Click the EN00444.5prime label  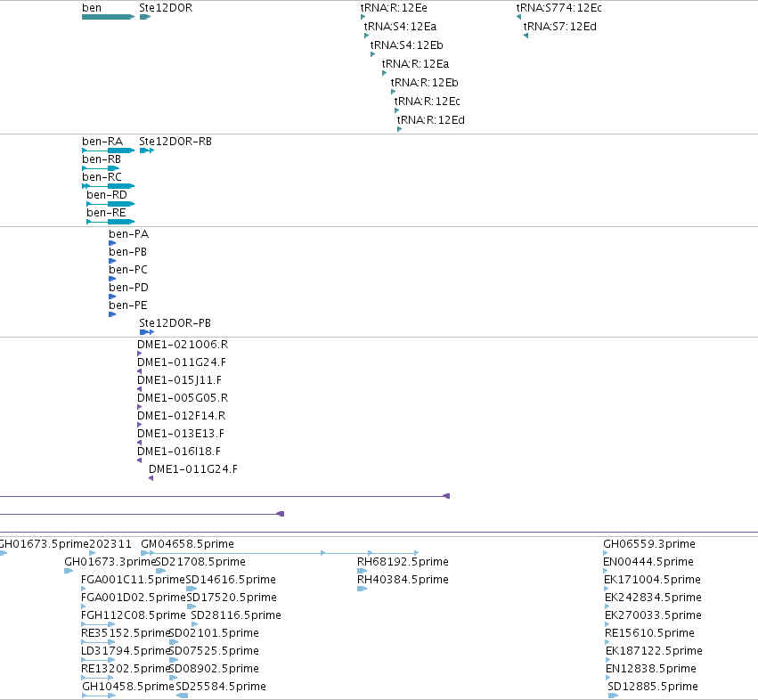click(648, 562)
